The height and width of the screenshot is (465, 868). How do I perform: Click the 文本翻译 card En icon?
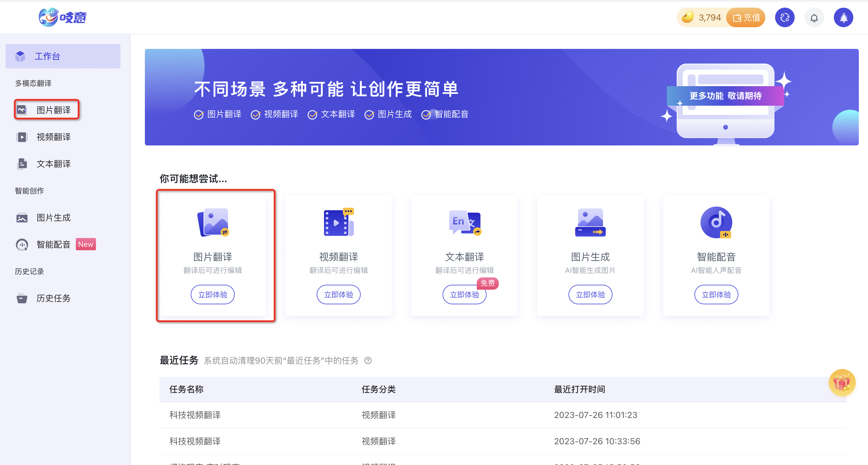(464, 222)
